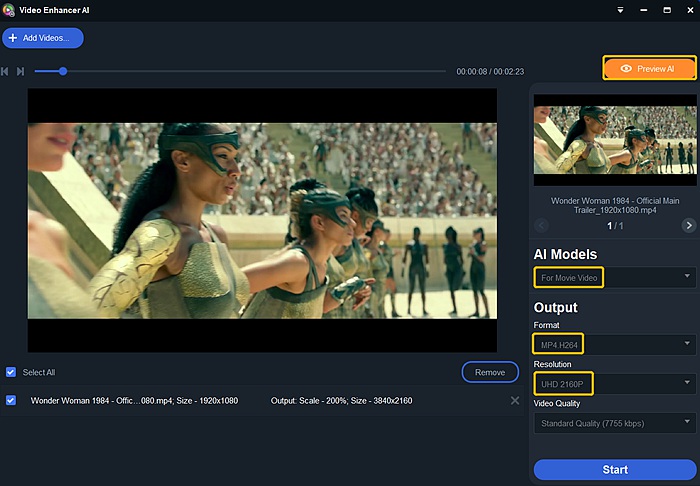The height and width of the screenshot is (486, 700).
Task: Click the 1 / 1 video counter
Action: tap(615, 226)
